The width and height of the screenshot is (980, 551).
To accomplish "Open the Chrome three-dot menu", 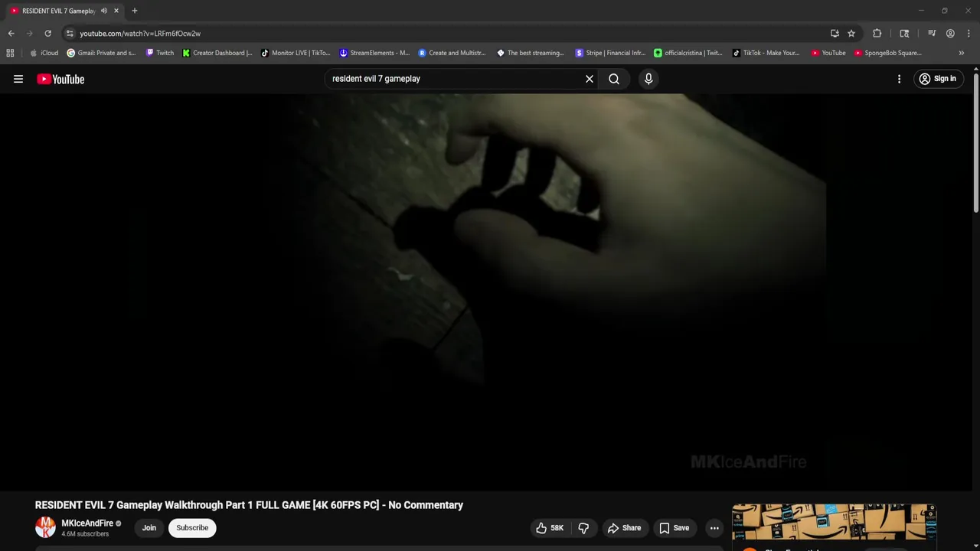I will [968, 34].
